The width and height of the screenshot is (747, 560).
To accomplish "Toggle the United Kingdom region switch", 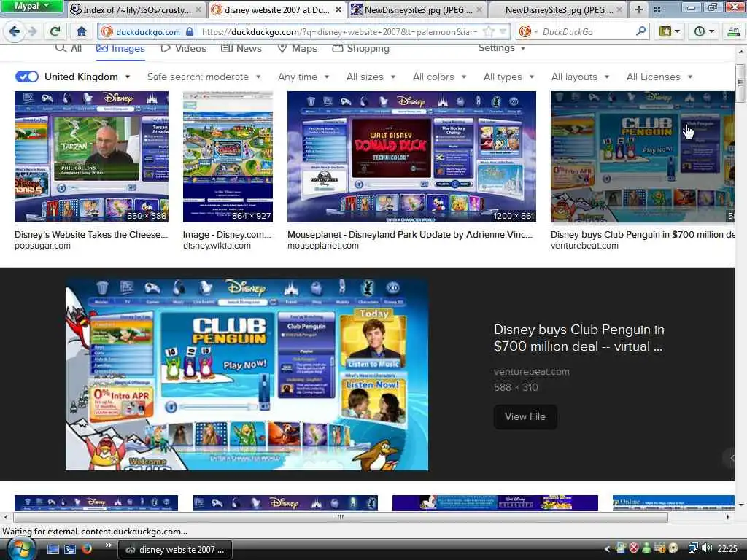I will tap(27, 77).
